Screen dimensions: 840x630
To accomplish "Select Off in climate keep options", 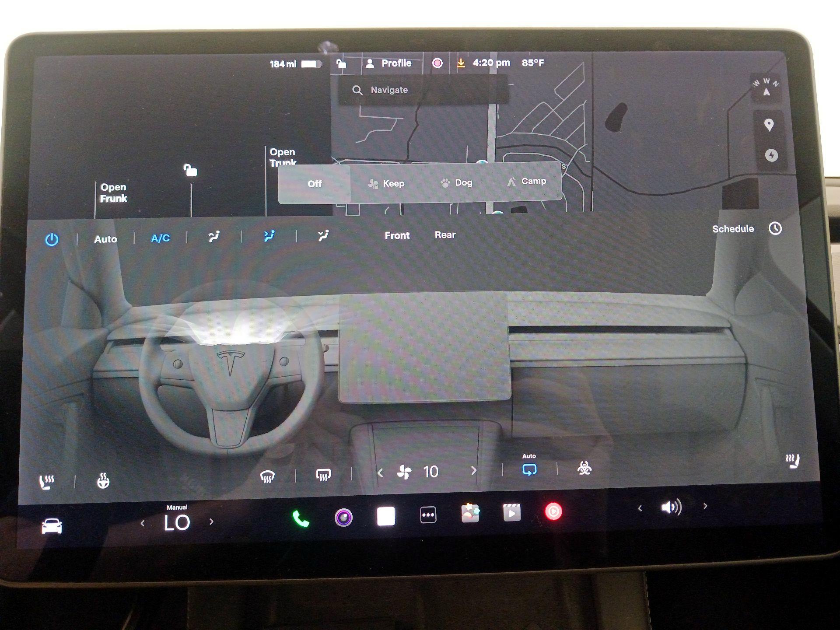I will 315,184.
